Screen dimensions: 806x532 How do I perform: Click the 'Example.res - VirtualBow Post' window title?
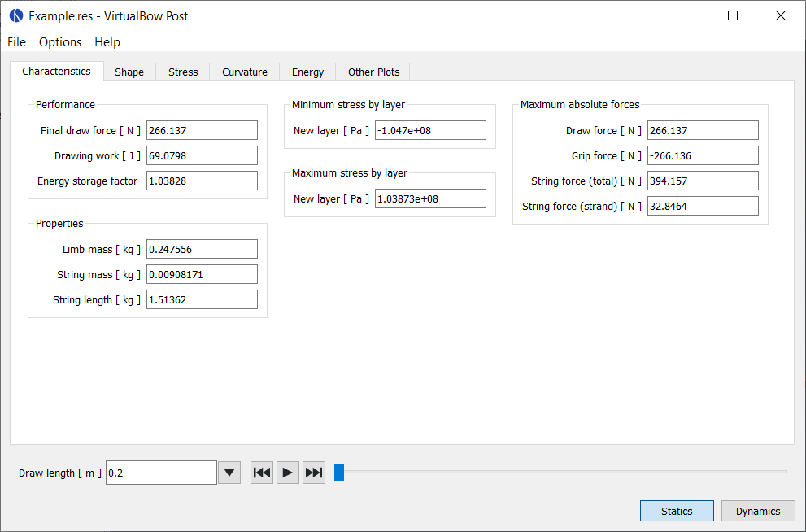[x=108, y=16]
